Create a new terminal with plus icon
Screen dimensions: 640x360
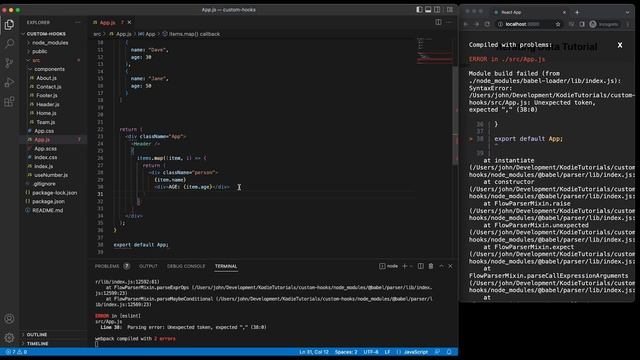click(x=404, y=266)
